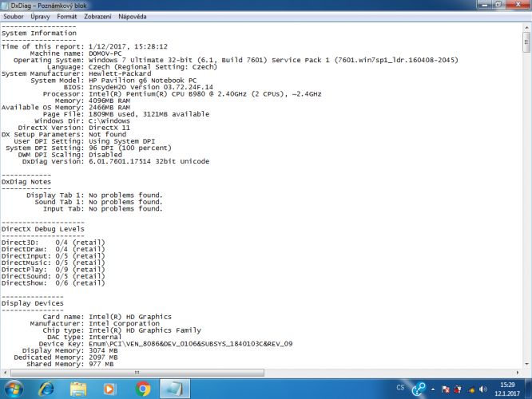Click the '3074 MB' display memory value
Screen dimensions: 532x399
point(103,350)
